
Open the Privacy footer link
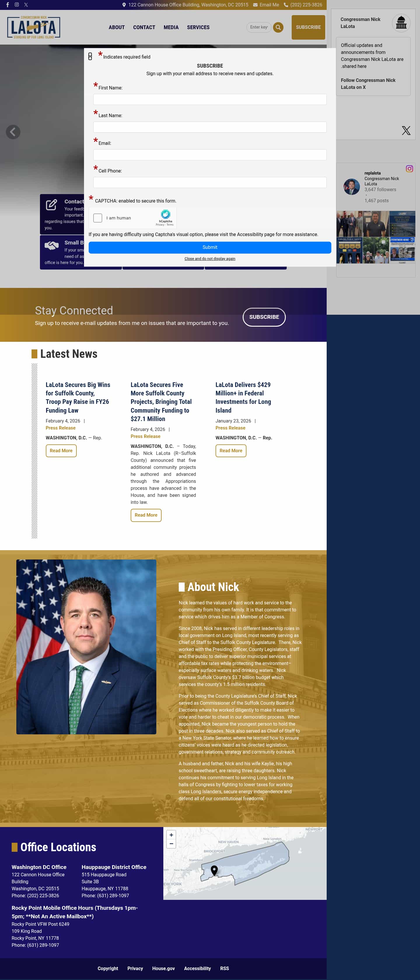(x=135, y=968)
